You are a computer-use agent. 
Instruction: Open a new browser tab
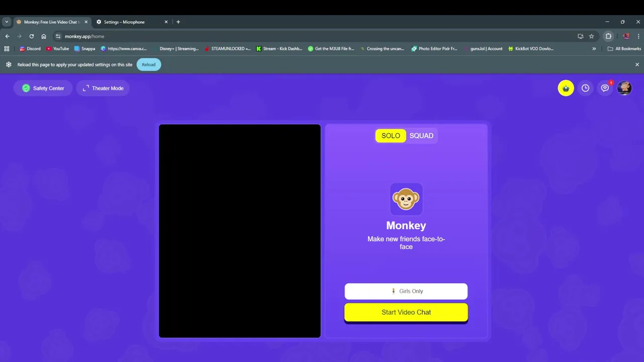coord(178,22)
